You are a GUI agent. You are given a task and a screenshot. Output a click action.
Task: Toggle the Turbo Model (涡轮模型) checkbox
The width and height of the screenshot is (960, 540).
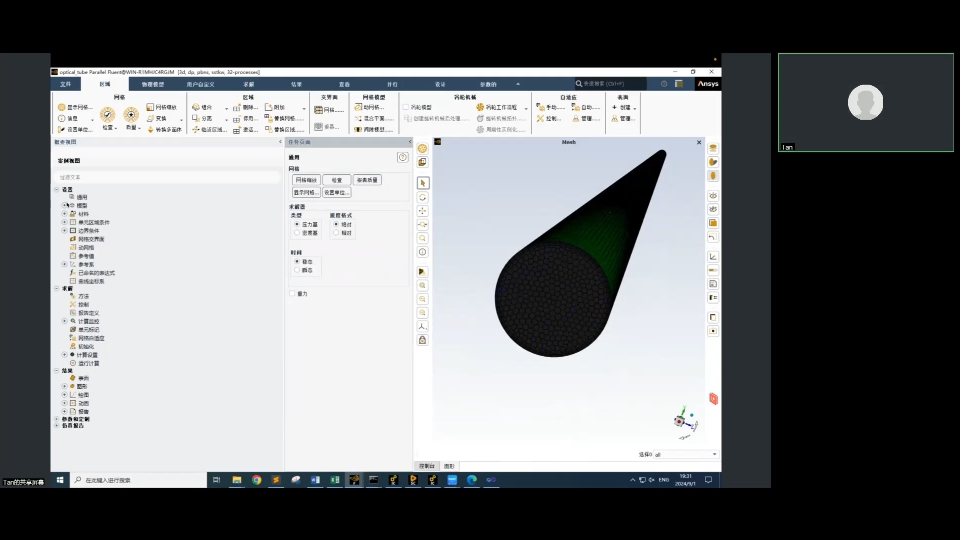pos(405,107)
